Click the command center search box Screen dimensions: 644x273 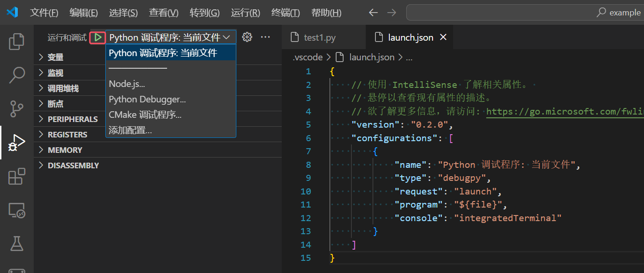[525, 13]
